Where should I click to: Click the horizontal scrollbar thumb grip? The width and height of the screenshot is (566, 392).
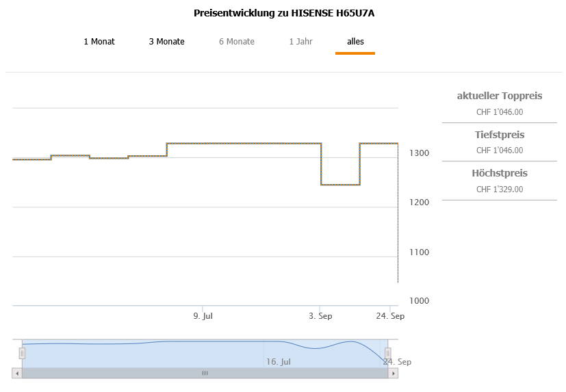tap(205, 374)
